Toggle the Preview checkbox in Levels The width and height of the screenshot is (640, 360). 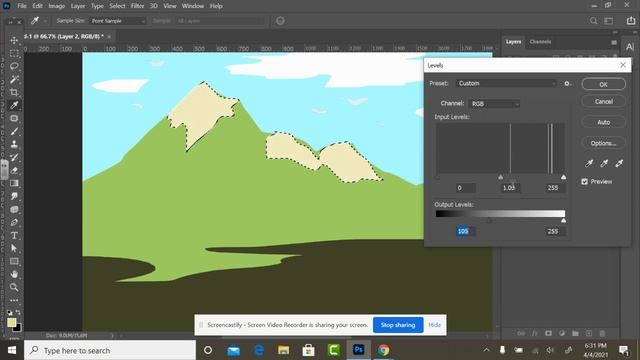pyautogui.click(x=584, y=182)
